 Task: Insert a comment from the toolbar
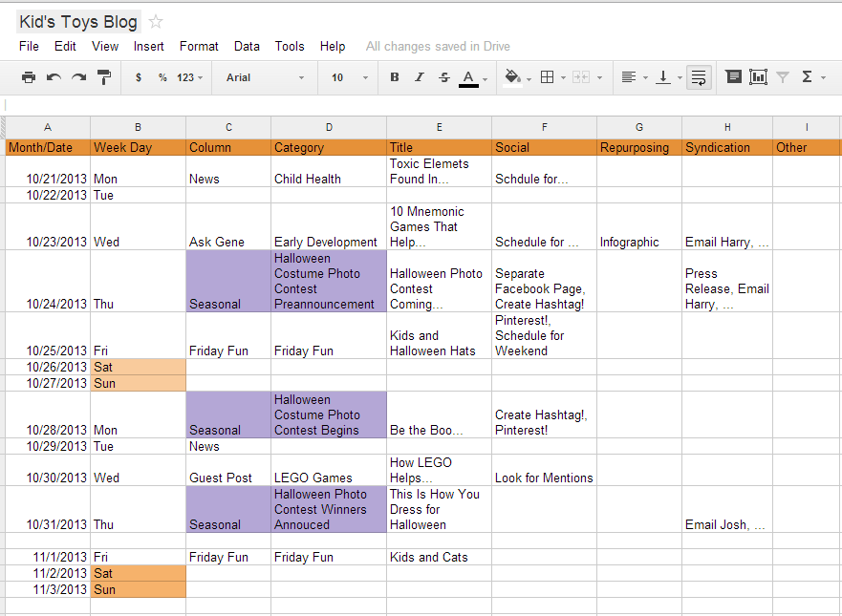click(x=734, y=77)
